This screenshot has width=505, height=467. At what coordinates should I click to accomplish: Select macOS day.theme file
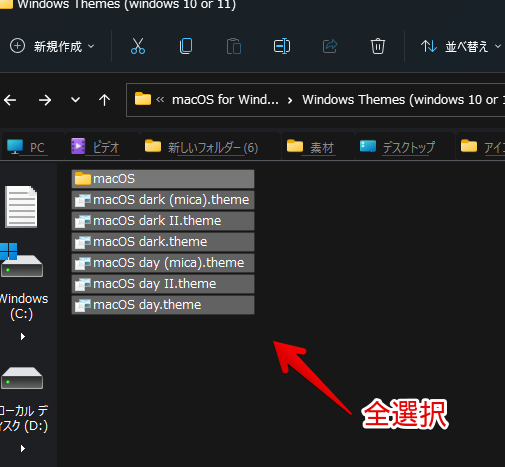click(x=163, y=305)
